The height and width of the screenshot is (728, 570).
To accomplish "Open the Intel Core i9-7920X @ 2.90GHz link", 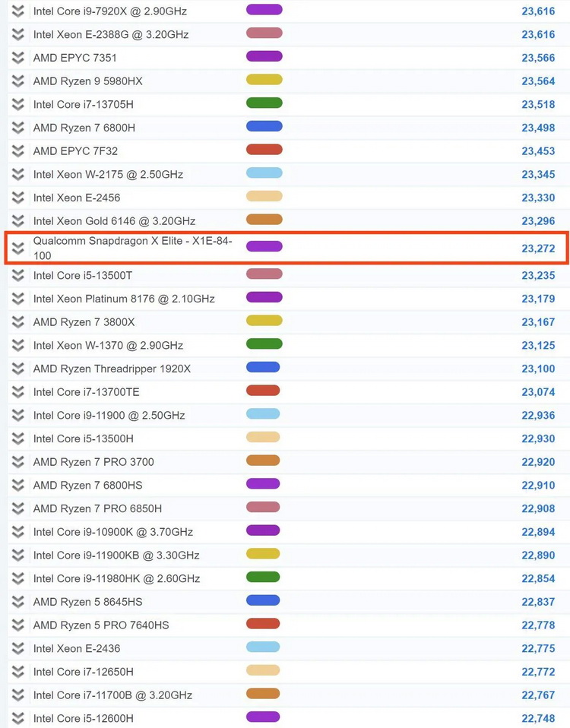I will [x=110, y=11].
